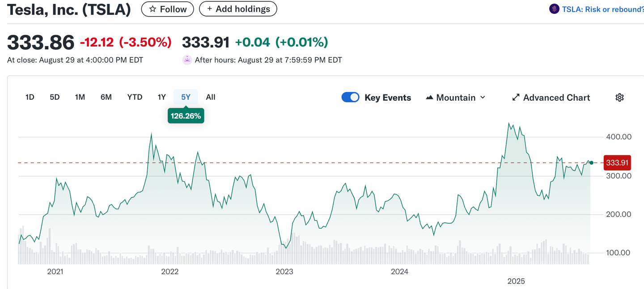Expand the Mountain chart type dropdown
The height and width of the screenshot is (289, 644).
(483, 98)
